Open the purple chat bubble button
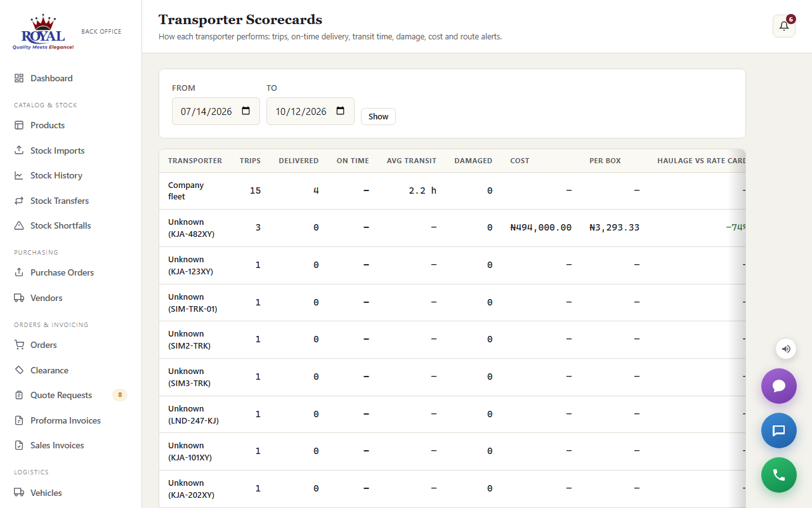Viewport: 812px width, 508px height. (779, 386)
